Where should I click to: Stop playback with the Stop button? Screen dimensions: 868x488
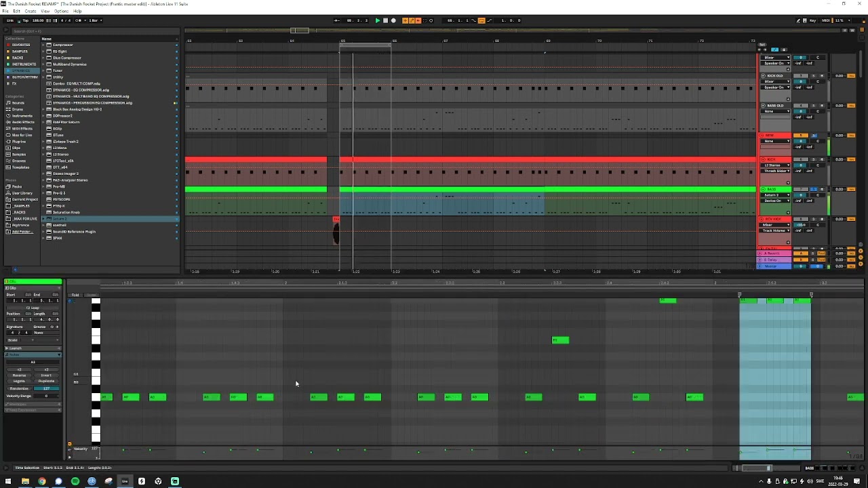pos(385,20)
